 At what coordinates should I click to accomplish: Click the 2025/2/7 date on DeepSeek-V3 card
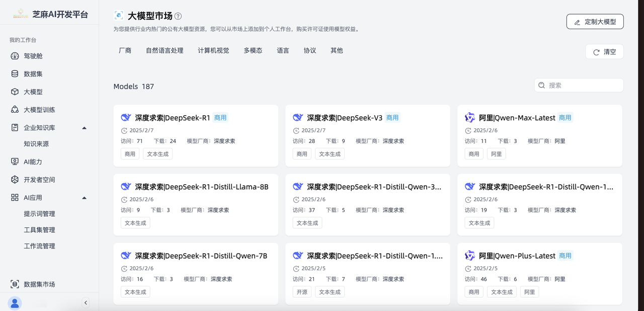pos(313,131)
